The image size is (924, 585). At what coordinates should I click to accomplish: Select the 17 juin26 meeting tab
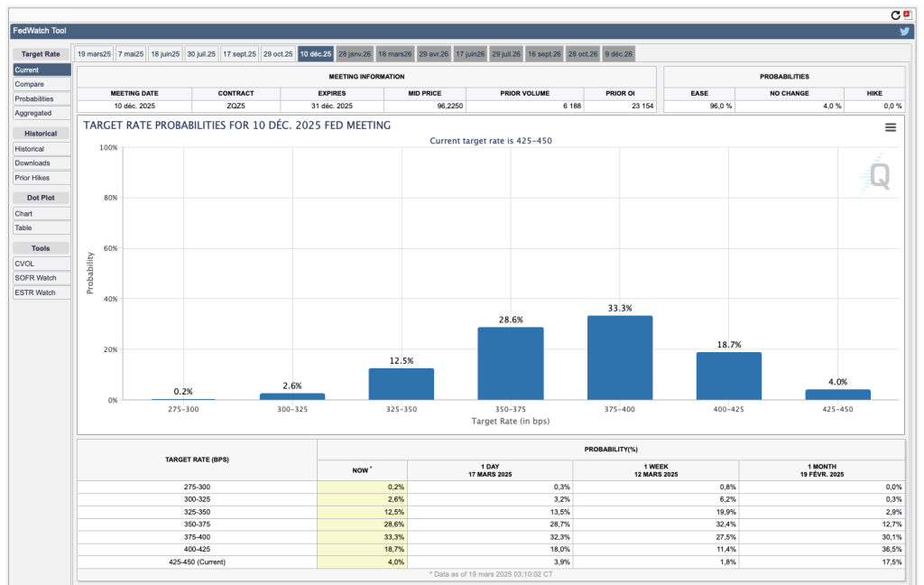tap(470, 54)
